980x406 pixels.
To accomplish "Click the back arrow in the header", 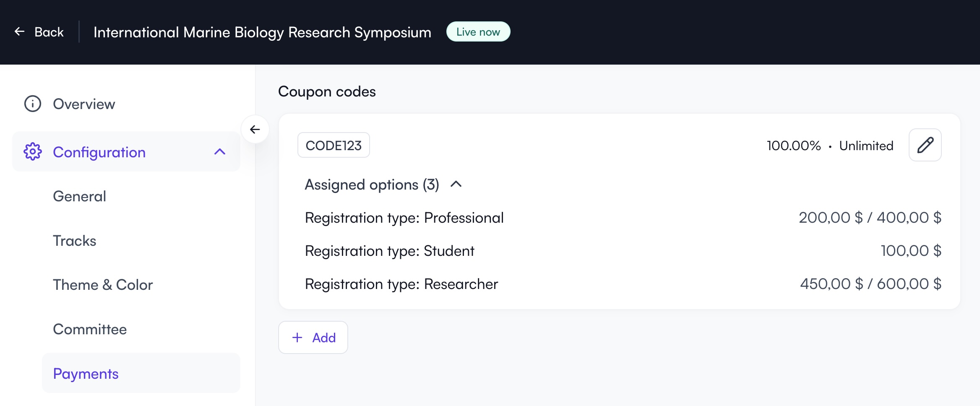I will coord(20,31).
